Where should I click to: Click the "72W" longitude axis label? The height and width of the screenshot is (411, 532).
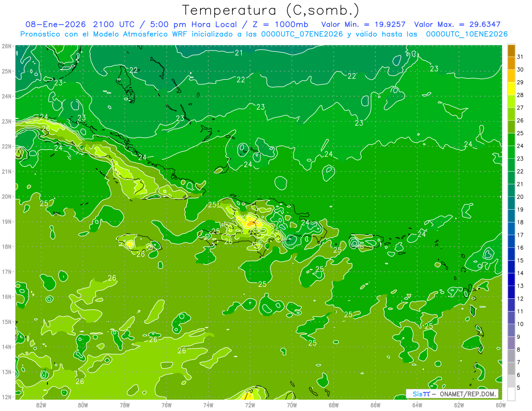250,405
